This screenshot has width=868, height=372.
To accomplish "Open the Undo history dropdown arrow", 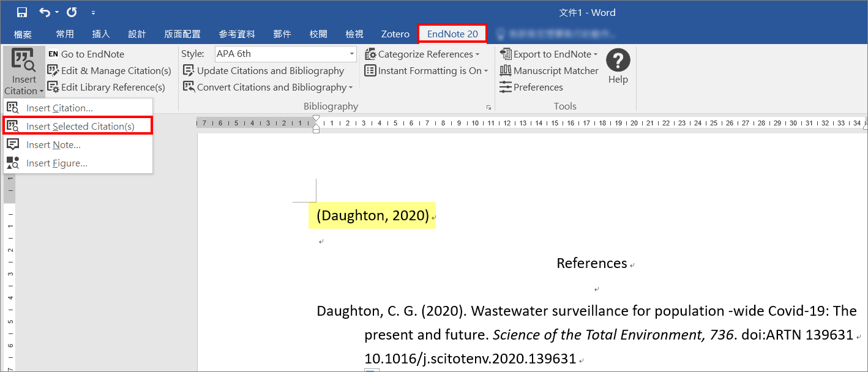I will tap(57, 12).
